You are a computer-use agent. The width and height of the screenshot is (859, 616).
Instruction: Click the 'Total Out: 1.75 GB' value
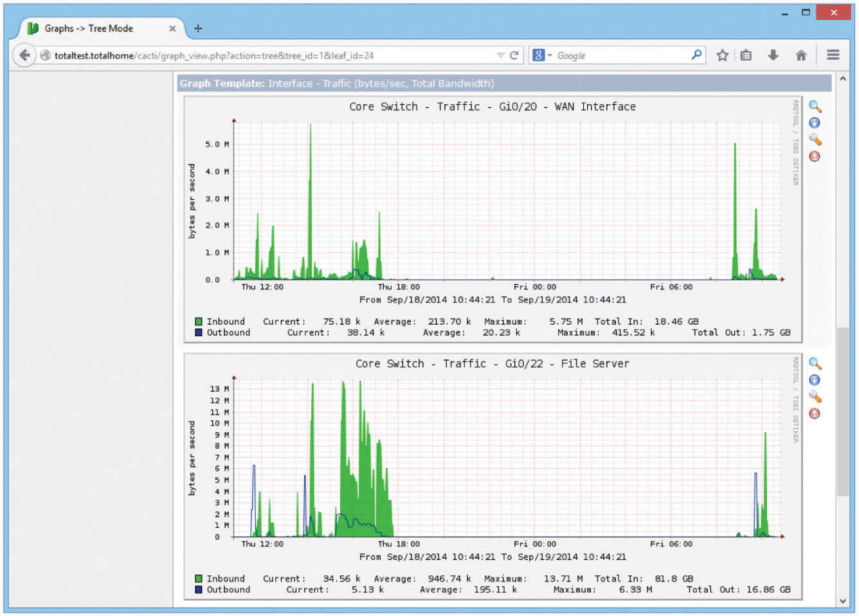(x=741, y=332)
